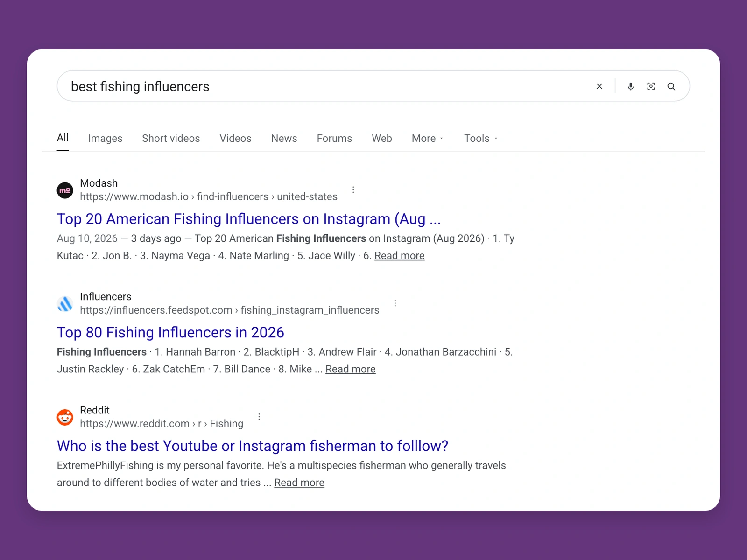Open the three-dot menu for Reddit result

pyautogui.click(x=259, y=417)
